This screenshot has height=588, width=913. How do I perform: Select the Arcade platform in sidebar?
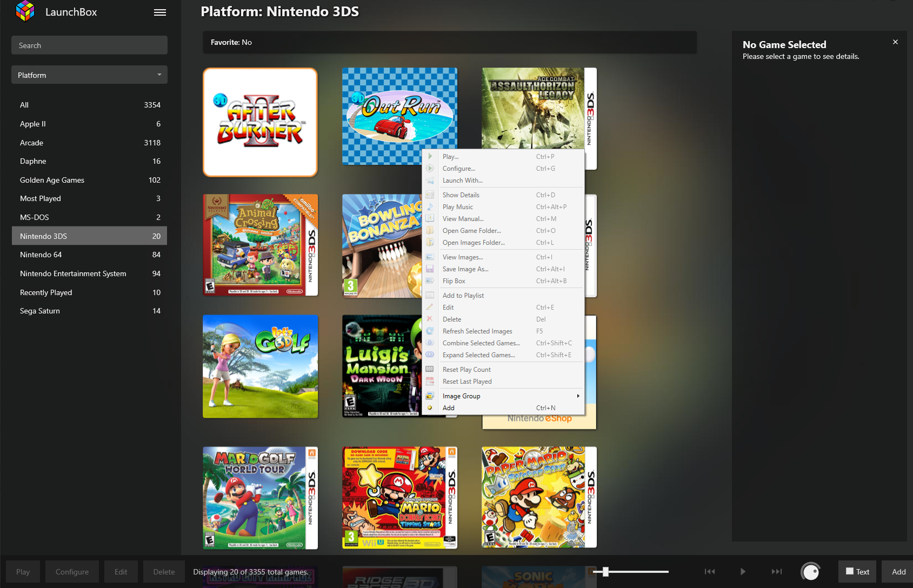pos(89,143)
